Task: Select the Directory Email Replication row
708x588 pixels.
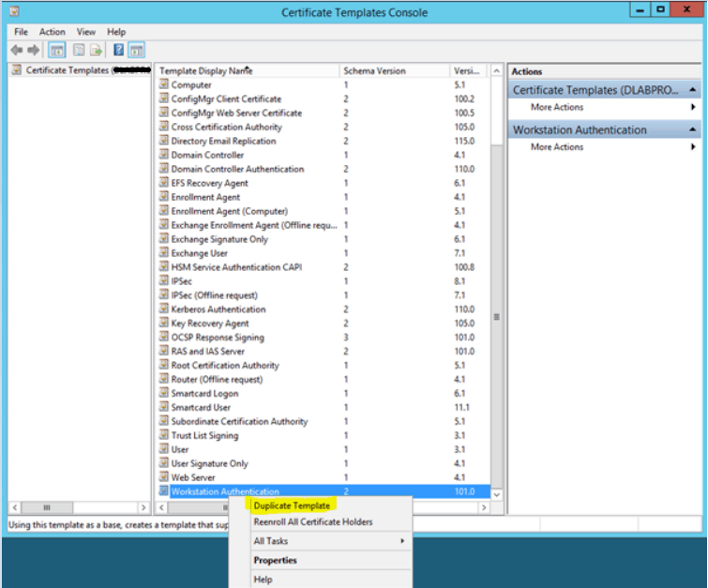Action: pos(324,141)
